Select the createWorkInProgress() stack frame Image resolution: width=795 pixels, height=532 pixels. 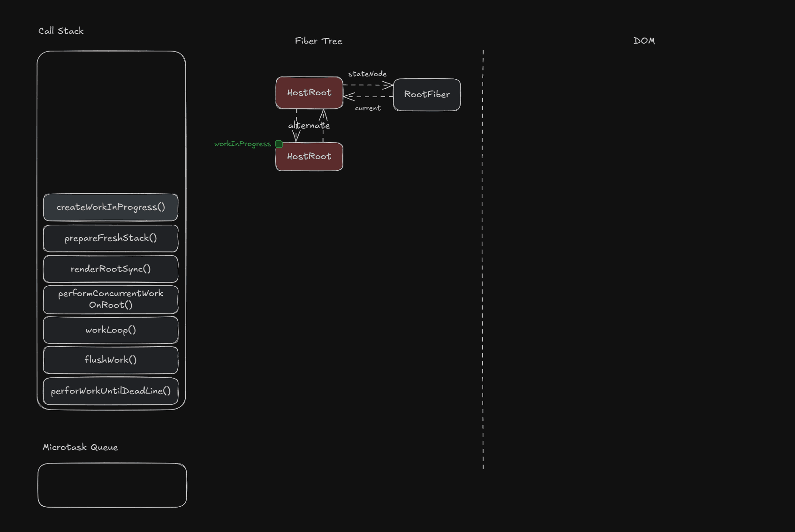coord(111,207)
